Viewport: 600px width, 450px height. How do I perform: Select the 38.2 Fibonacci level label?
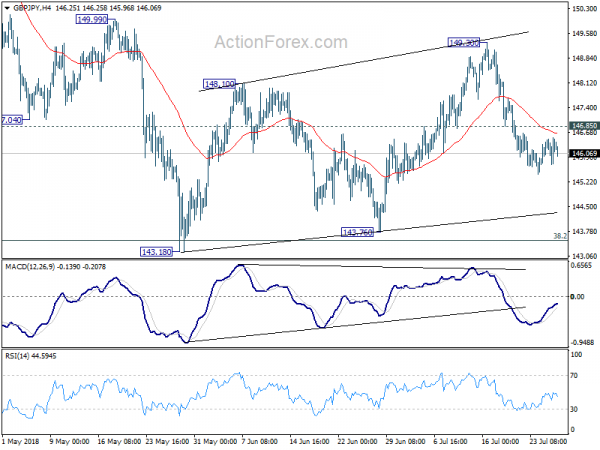(x=560, y=236)
